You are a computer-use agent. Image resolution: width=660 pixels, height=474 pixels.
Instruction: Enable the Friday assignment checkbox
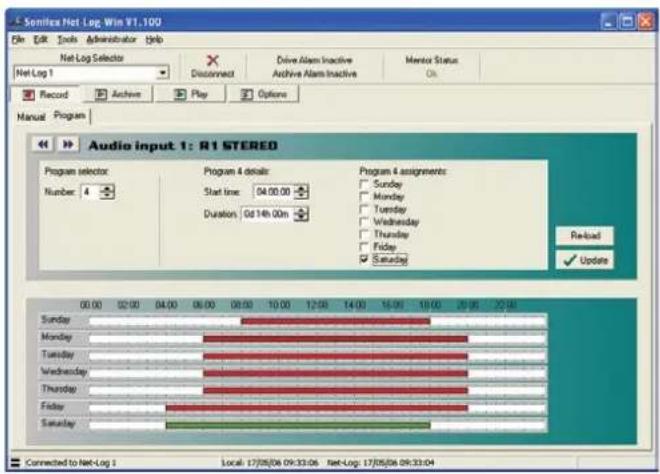tap(364, 247)
